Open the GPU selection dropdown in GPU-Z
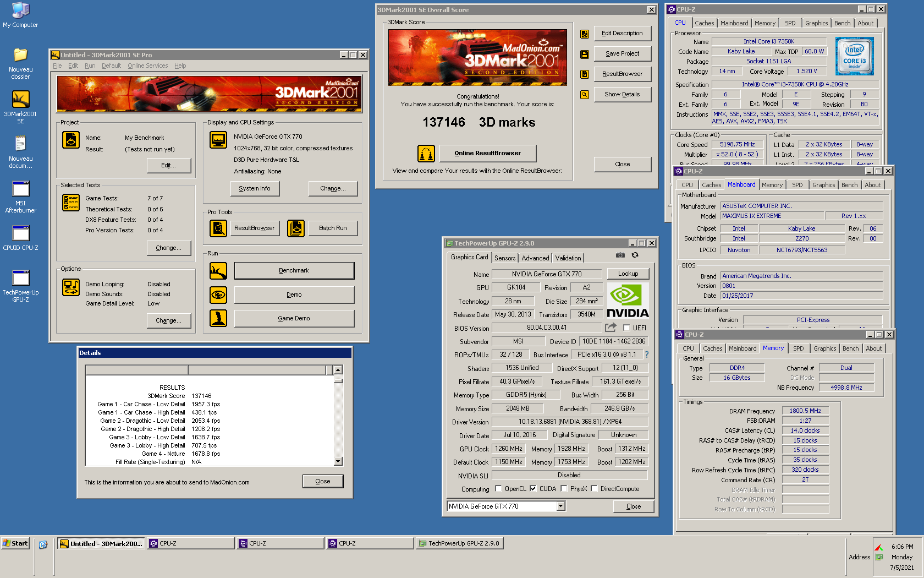This screenshot has width=924, height=578. pos(561,506)
